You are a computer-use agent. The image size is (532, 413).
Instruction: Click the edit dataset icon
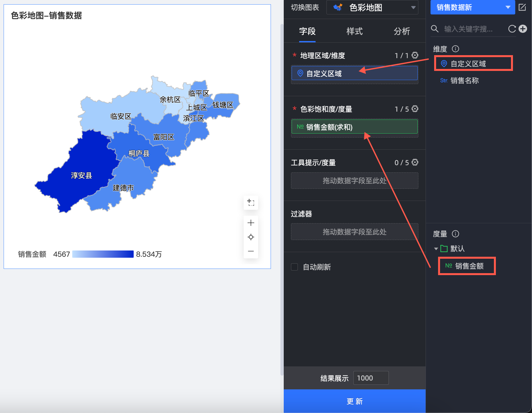522,7
